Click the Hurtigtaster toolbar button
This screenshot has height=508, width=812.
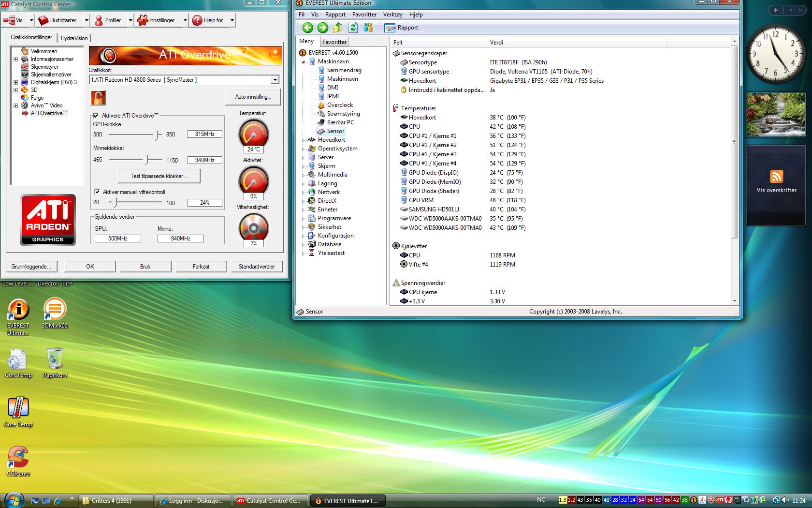click(60, 20)
